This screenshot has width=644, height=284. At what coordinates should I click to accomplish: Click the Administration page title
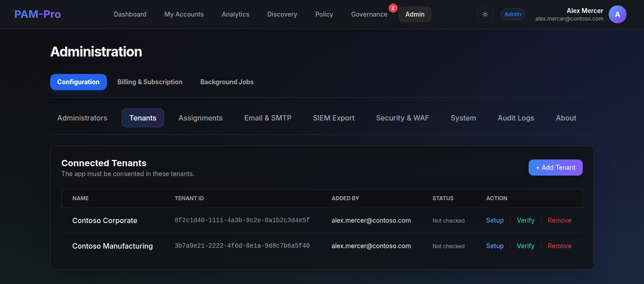click(x=96, y=52)
